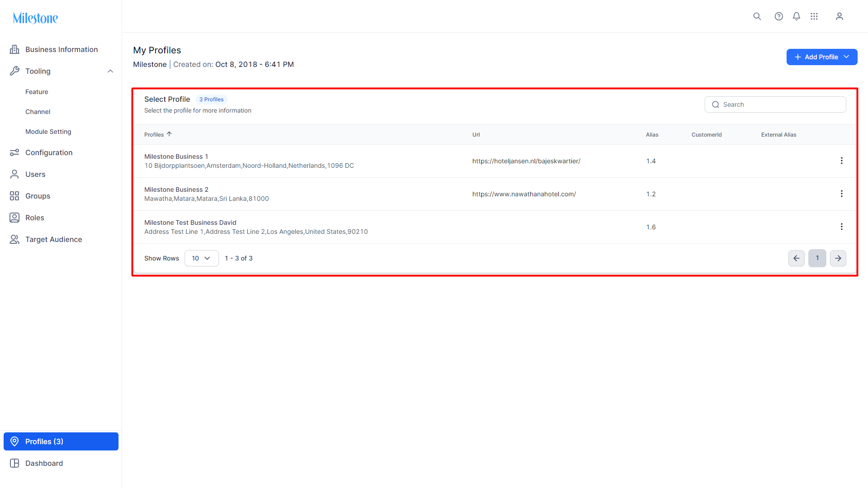Click the Amsterdam address text

point(249,166)
